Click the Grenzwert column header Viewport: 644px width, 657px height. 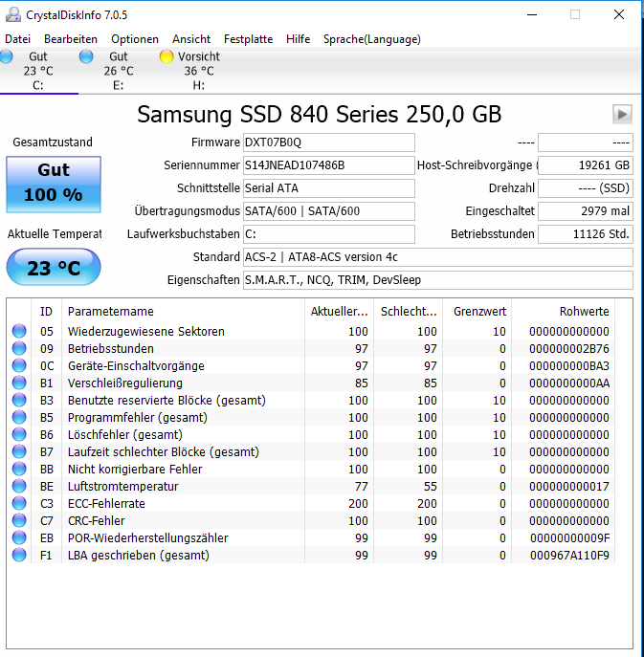pos(477,312)
